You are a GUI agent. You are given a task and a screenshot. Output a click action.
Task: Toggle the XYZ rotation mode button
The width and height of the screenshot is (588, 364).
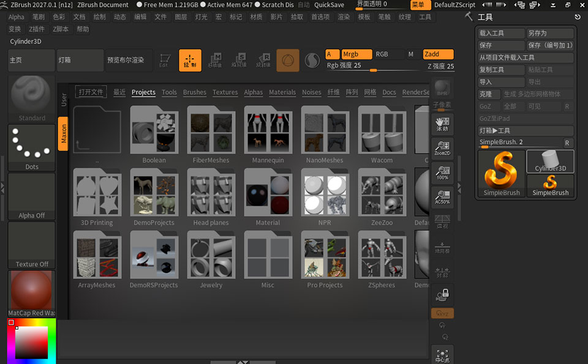tap(442, 313)
